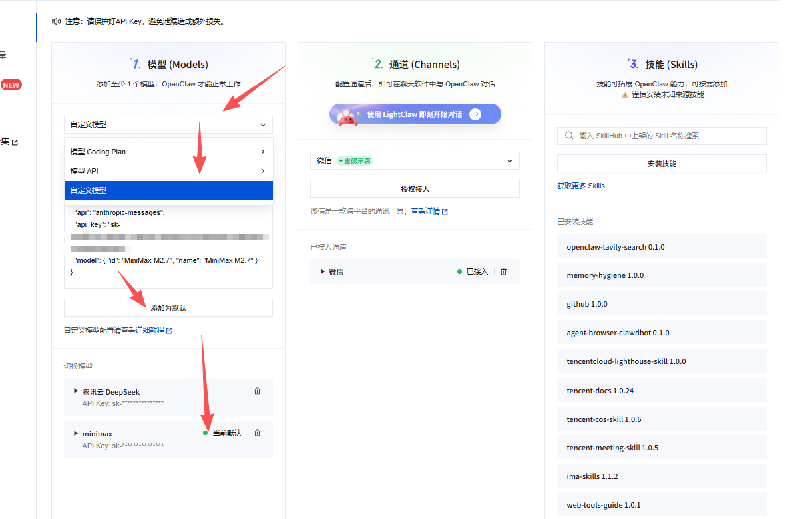812x519 pixels.
Task: Select ima-skills 1.1.2 skill
Action: 662,476
